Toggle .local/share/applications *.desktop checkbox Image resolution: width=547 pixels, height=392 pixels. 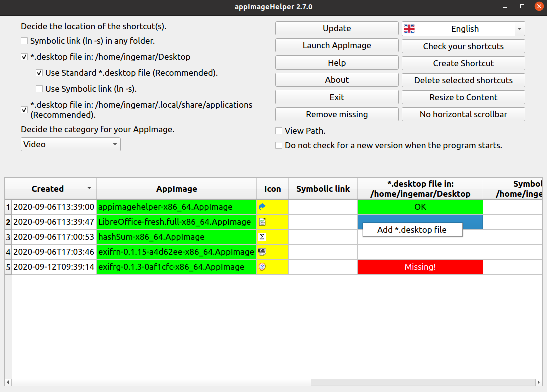click(x=24, y=110)
